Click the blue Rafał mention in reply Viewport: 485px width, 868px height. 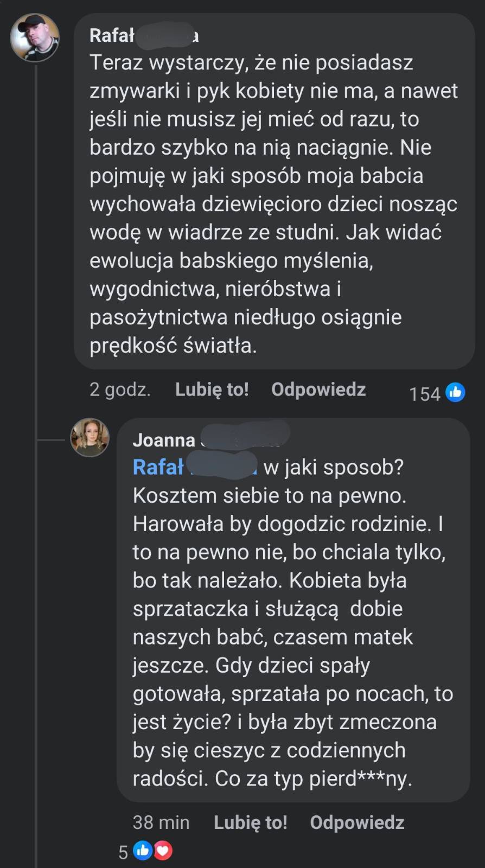tap(158, 467)
